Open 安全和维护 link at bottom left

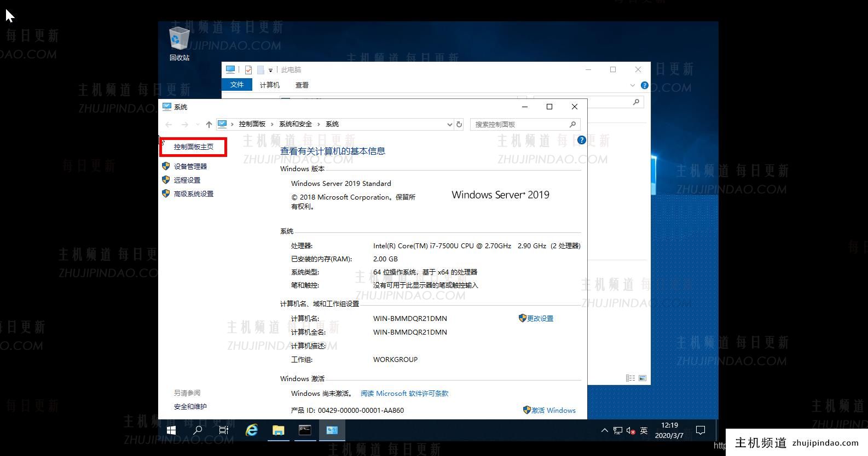(x=190, y=406)
